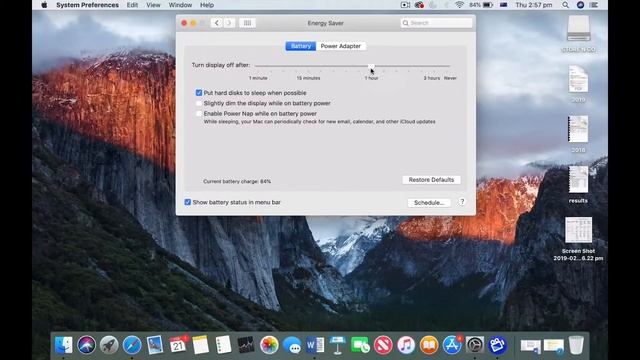
Task: Open blue video camera app in Dock
Action: click(498, 345)
